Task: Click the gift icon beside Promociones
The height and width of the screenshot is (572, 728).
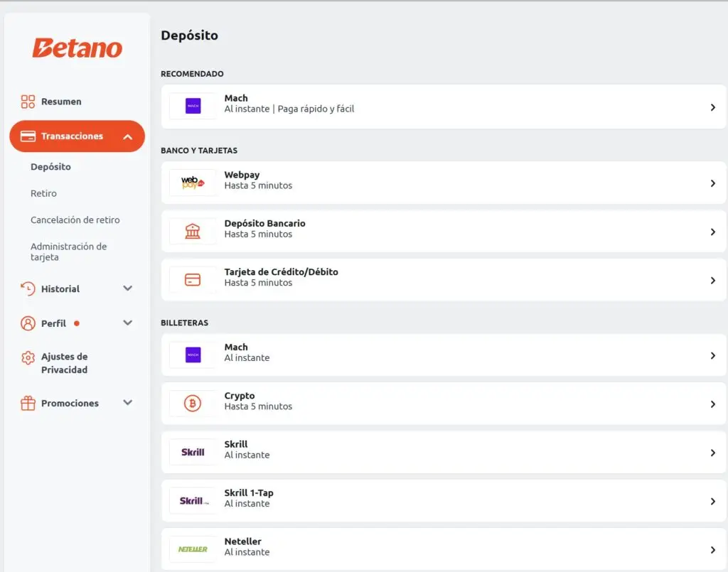Action: pos(28,404)
